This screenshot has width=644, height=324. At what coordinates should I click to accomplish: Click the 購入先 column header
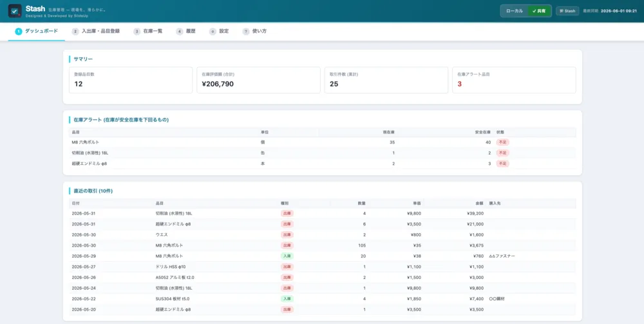tap(495, 204)
